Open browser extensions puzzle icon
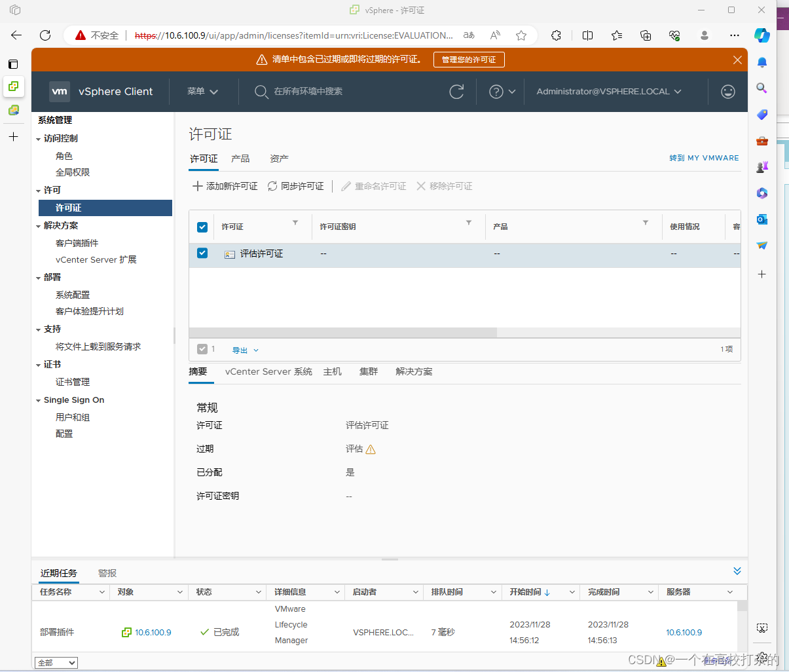Image resolution: width=789 pixels, height=672 pixels. coord(556,35)
